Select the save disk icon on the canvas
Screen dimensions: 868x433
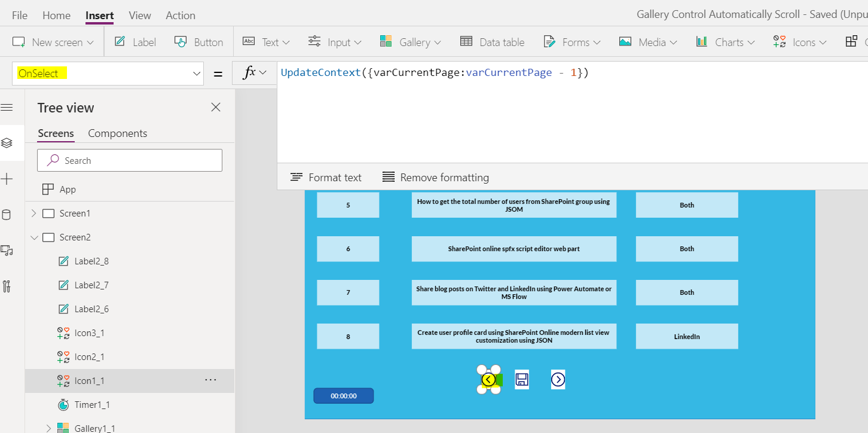pos(521,379)
